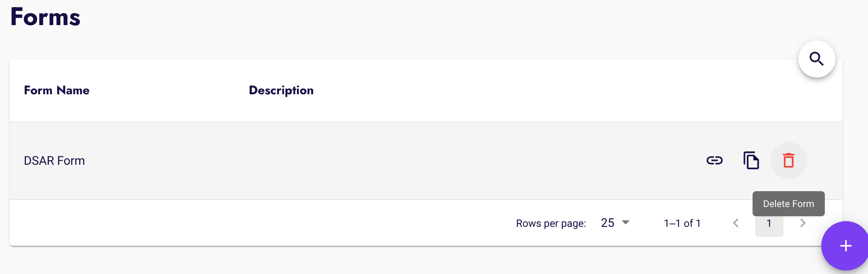The height and width of the screenshot is (274, 868).
Task: Click the "1–1 of 1" range text
Action: [682, 223]
